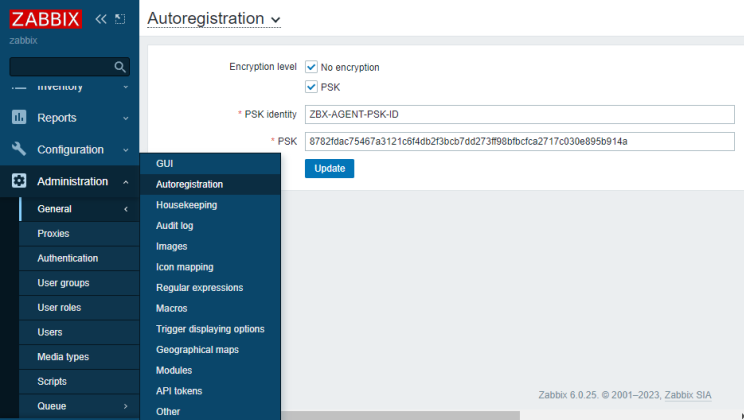Expand the Reports menu section
Screen dimensions: 744x420
pos(125,118)
